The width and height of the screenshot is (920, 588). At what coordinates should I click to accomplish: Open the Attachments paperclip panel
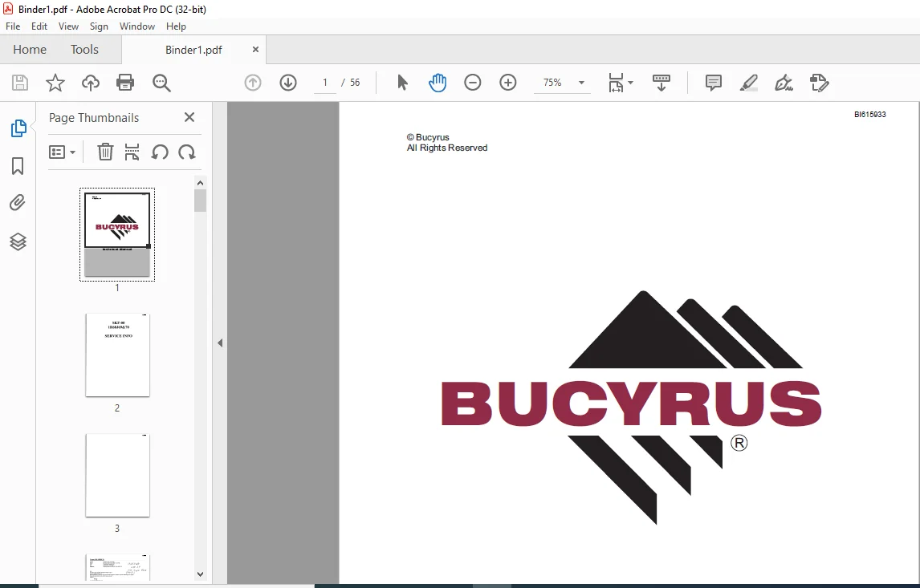click(x=18, y=203)
